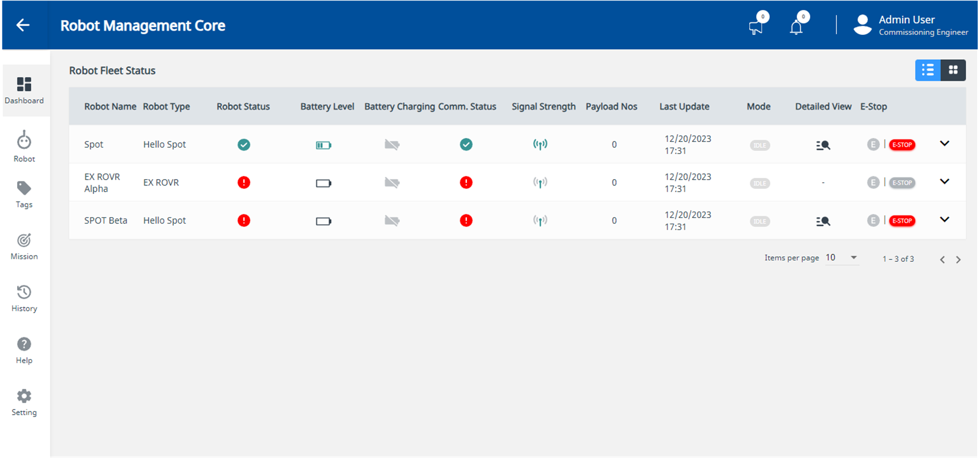This screenshot has height=458, width=980.
Task: Click the Robot Status column header
Action: (243, 107)
